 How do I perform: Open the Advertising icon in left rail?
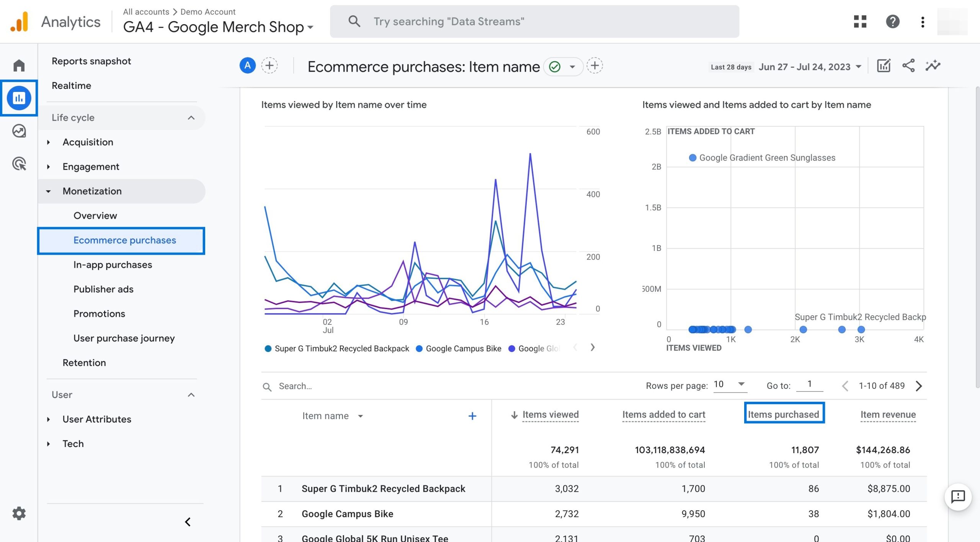19,164
